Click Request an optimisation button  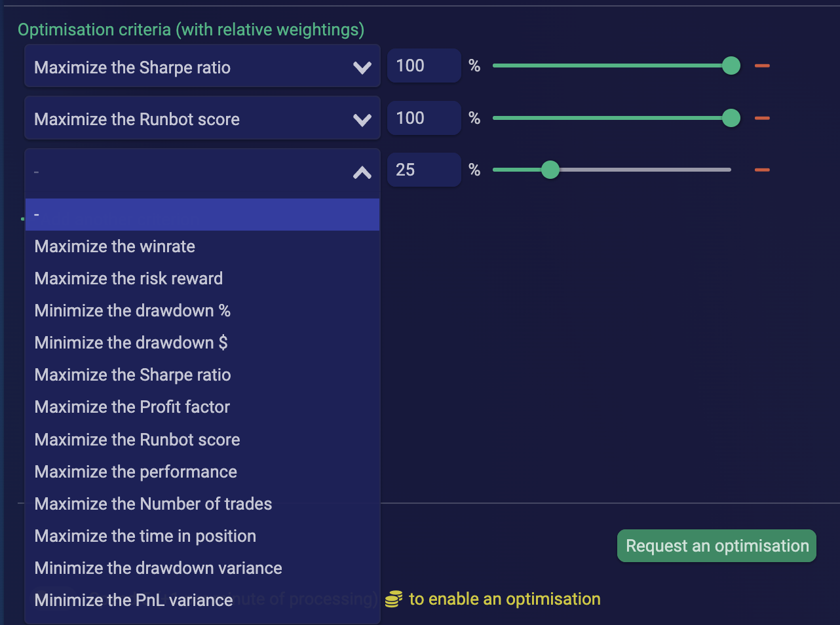tap(717, 546)
